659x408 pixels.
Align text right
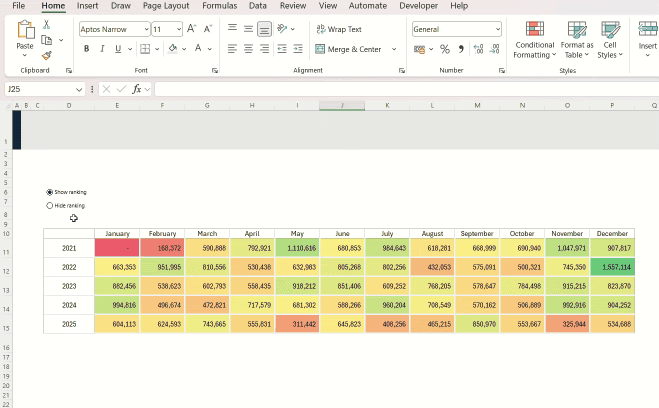[264, 49]
